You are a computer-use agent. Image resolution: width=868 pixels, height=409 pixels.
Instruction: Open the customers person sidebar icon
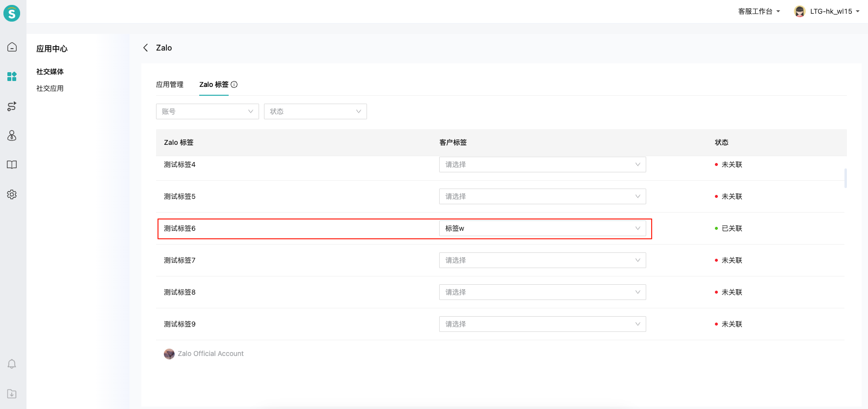[x=12, y=136]
